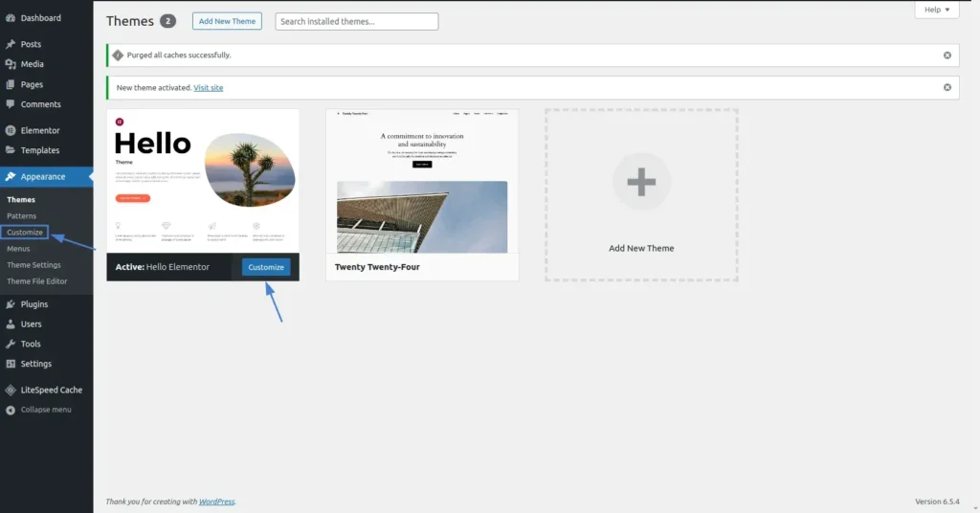Click the Plugins plug icon
The height and width of the screenshot is (513, 980).
[11, 304]
